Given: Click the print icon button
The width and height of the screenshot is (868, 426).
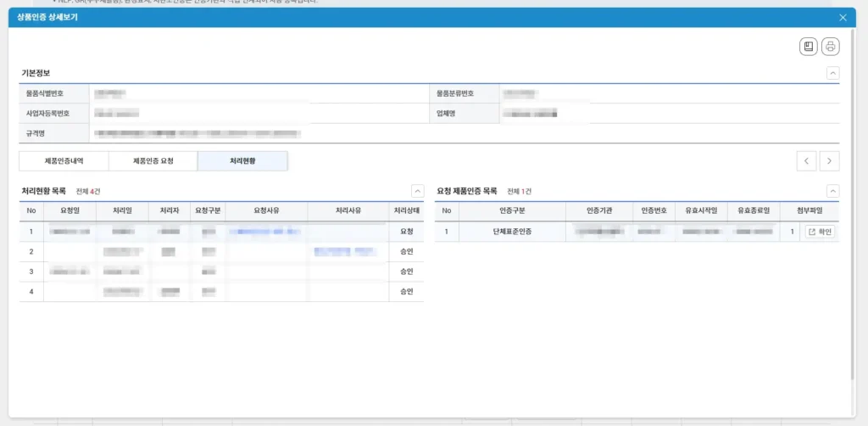Looking at the screenshot, I should (830, 47).
